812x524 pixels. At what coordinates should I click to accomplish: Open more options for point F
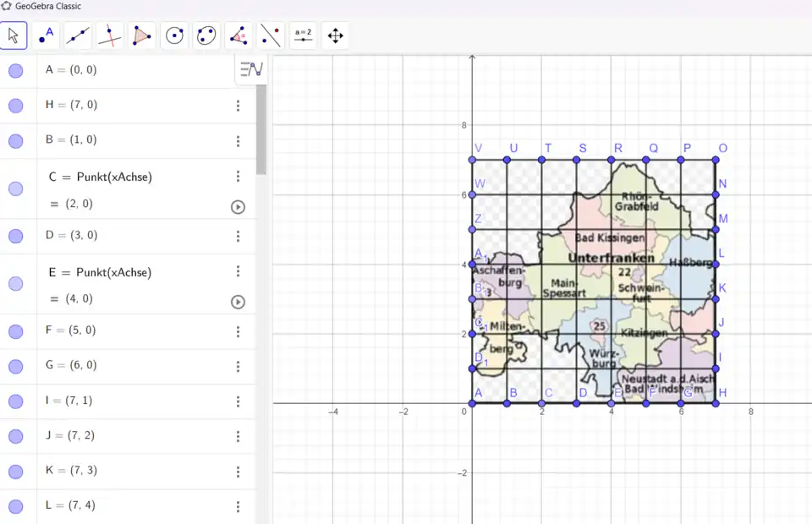[x=238, y=331]
